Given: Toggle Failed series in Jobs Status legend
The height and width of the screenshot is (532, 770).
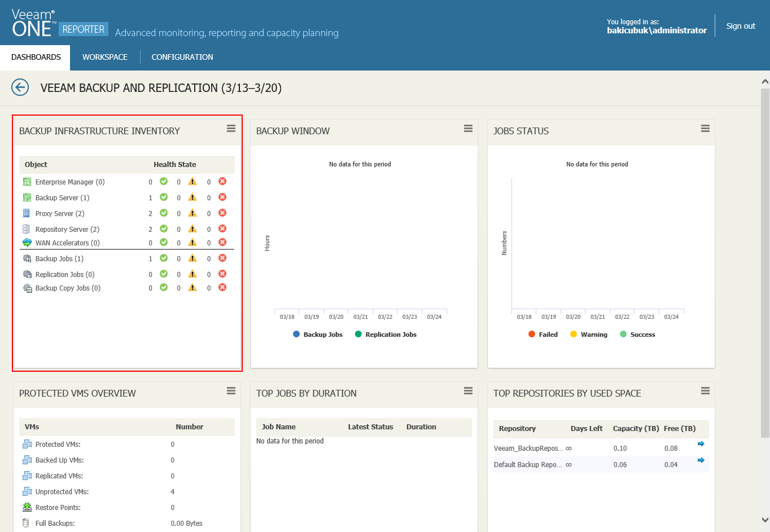Looking at the screenshot, I should [543, 335].
